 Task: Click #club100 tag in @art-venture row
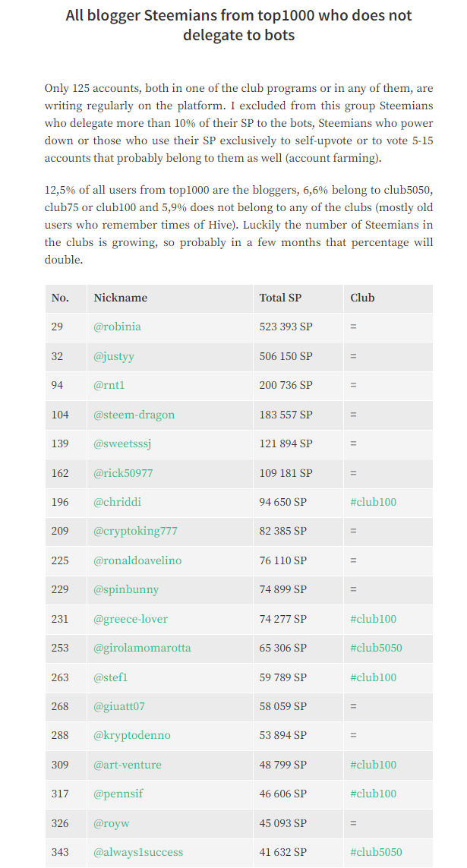coord(373,765)
